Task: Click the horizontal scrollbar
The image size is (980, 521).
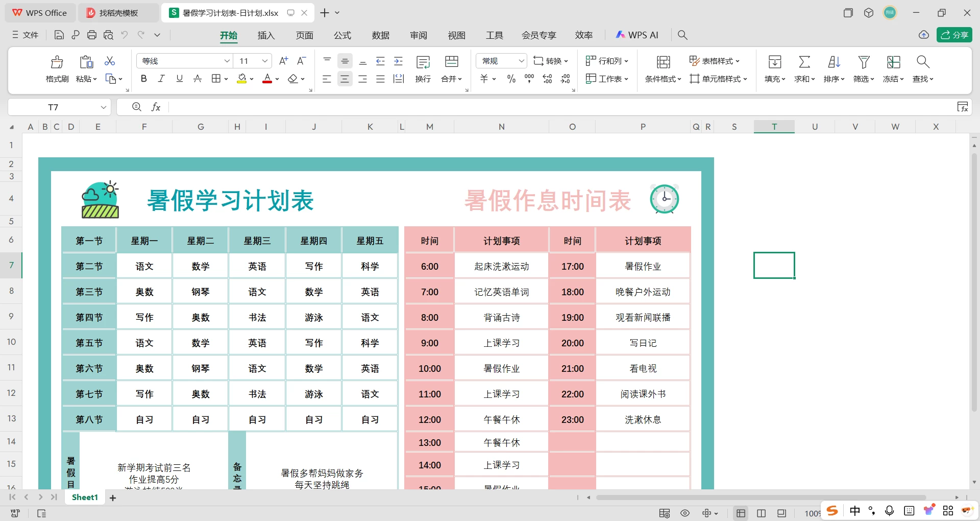Action: click(x=761, y=498)
